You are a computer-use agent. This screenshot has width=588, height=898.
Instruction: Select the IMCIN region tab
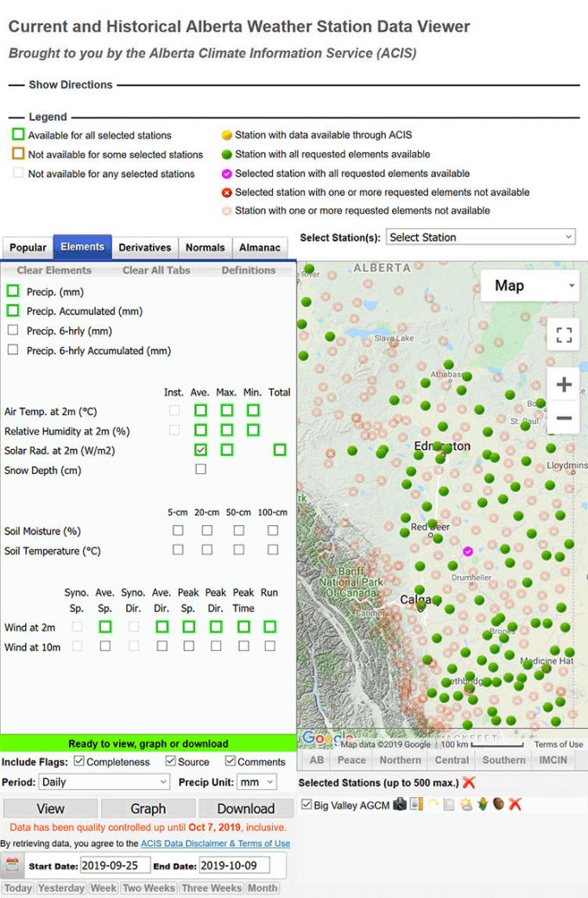[x=553, y=760]
